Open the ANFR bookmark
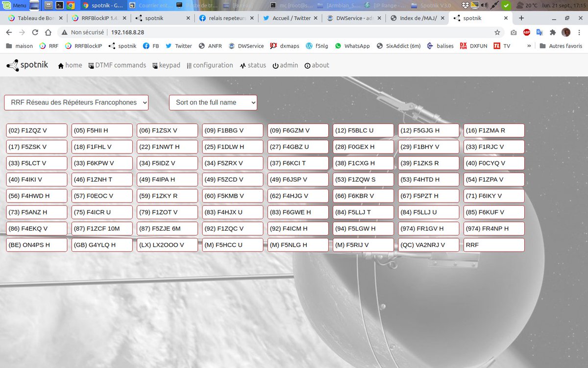The image size is (588, 368). tap(210, 46)
